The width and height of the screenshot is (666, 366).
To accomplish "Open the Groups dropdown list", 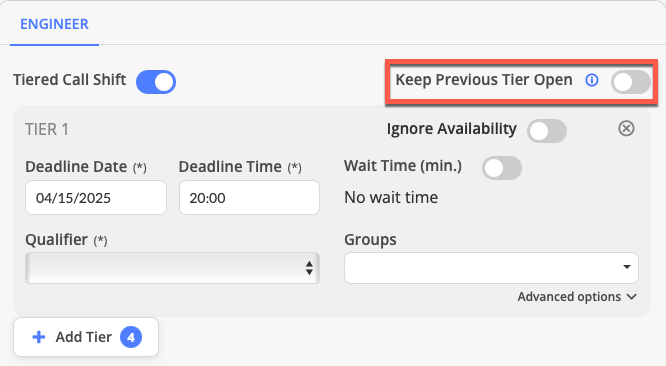I will point(491,268).
